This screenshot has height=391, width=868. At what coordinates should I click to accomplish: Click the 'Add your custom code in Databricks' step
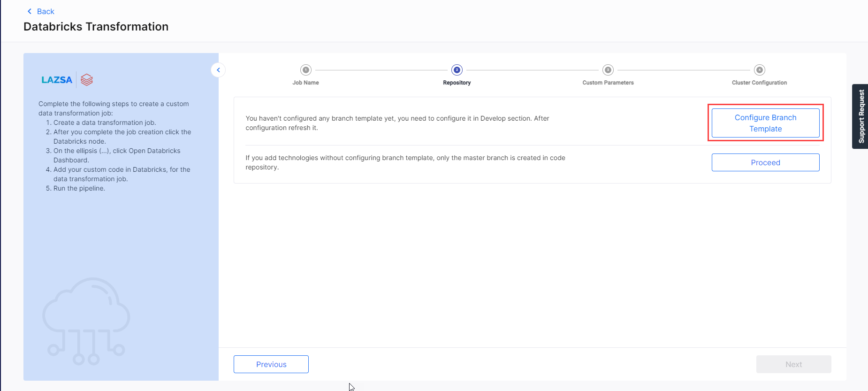pyautogui.click(x=122, y=174)
